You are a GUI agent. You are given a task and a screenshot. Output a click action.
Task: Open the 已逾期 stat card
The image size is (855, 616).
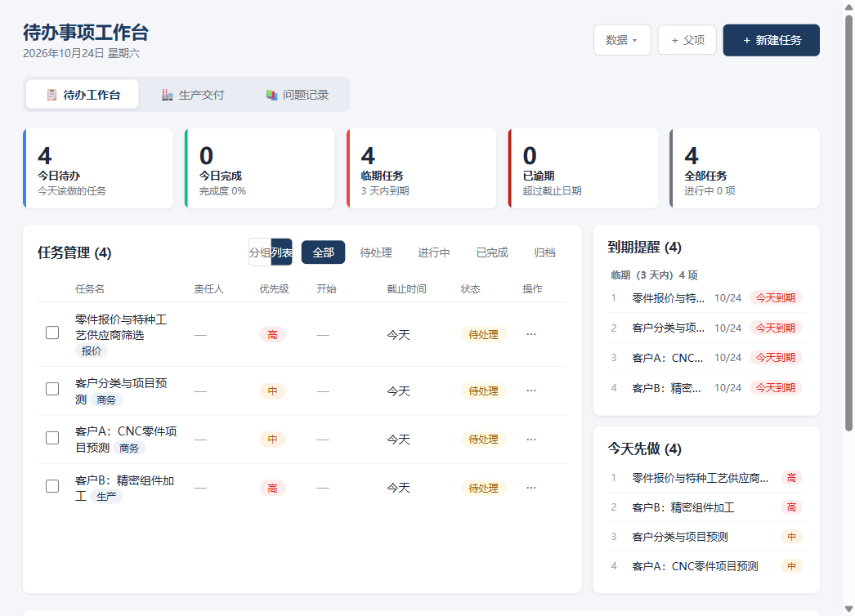point(583,168)
